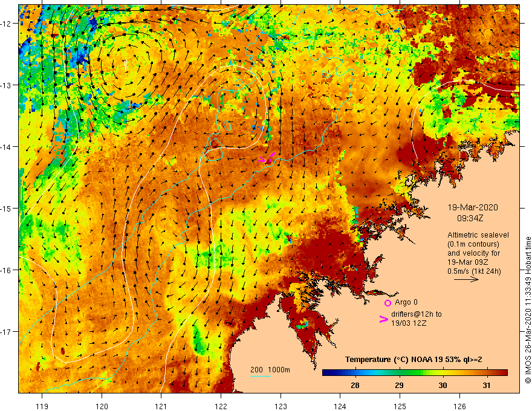Image resolution: width=532 pixels, height=411 pixels.
Task: Click the magenta drifter track marker on map
Action: (x=268, y=158)
